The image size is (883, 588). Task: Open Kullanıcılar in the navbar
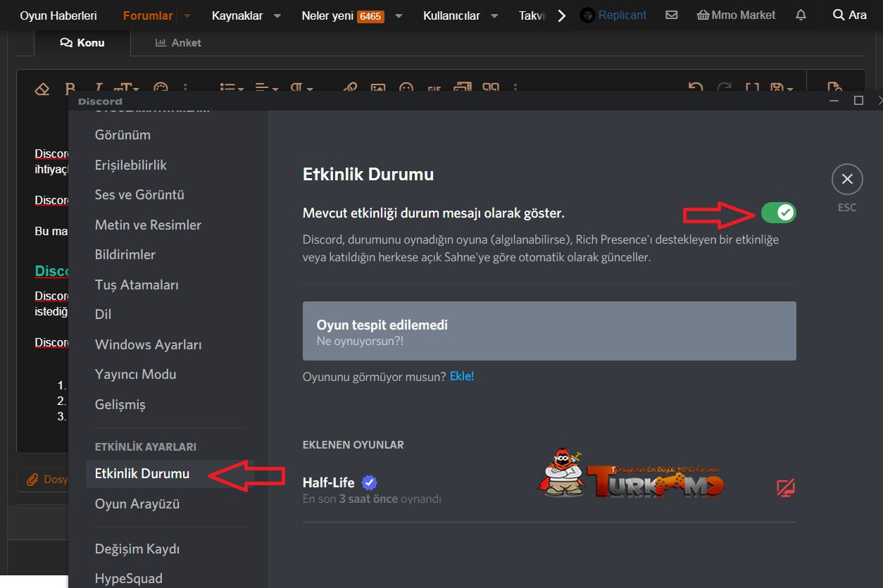pyautogui.click(x=451, y=15)
